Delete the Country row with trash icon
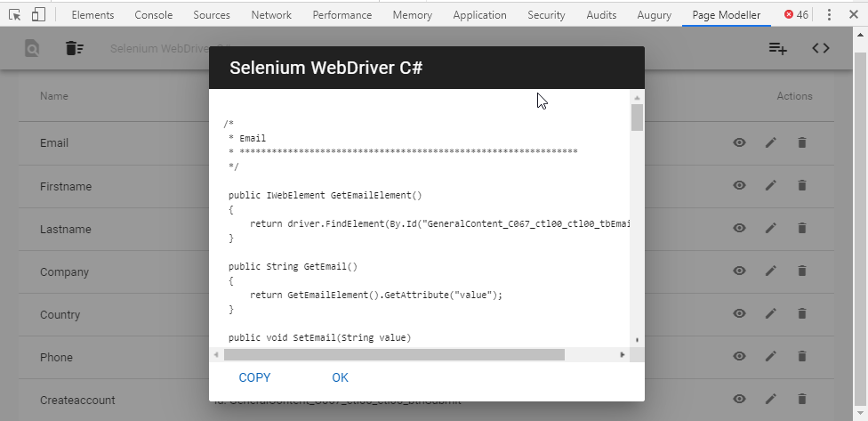The width and height of the screenshot is (868, 421). [x=801, y=313]
